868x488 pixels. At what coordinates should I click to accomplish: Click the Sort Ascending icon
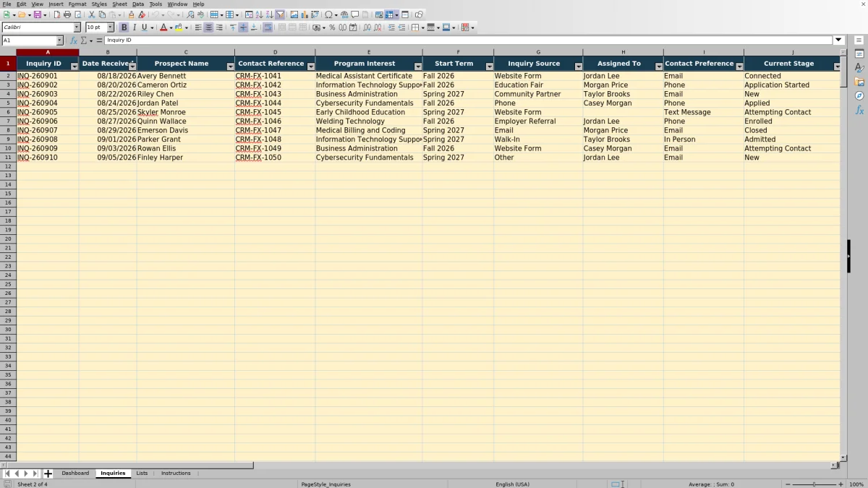259,14
